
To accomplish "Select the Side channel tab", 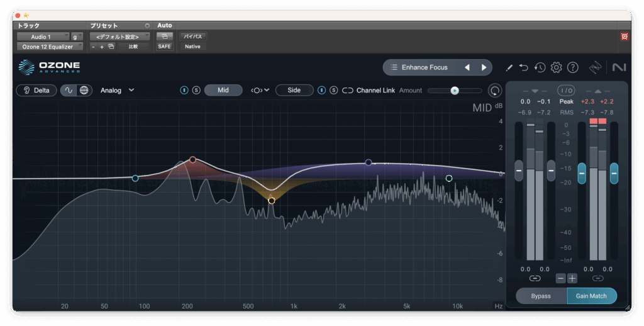I will 294,90.
